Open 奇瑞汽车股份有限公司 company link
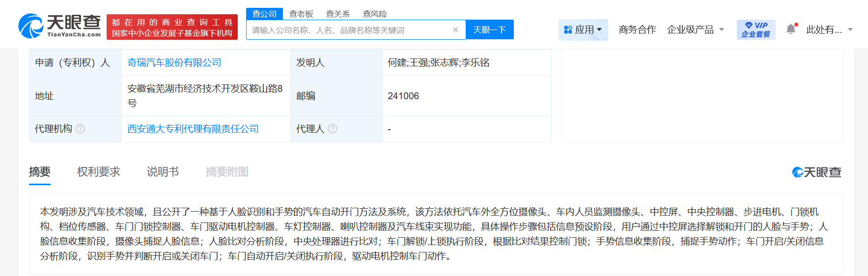This screenshot has height=276, width=868. point(174,62)
